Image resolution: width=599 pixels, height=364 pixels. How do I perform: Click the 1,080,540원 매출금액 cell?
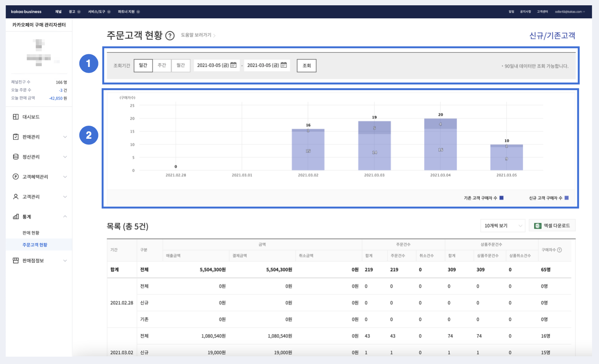213,336
